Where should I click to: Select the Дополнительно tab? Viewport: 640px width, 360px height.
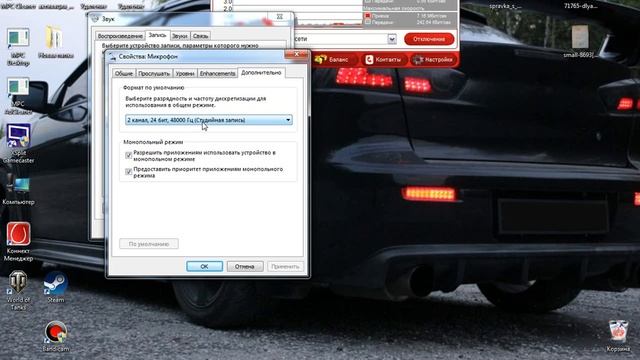pyautogui.click(x=261, y=73)
